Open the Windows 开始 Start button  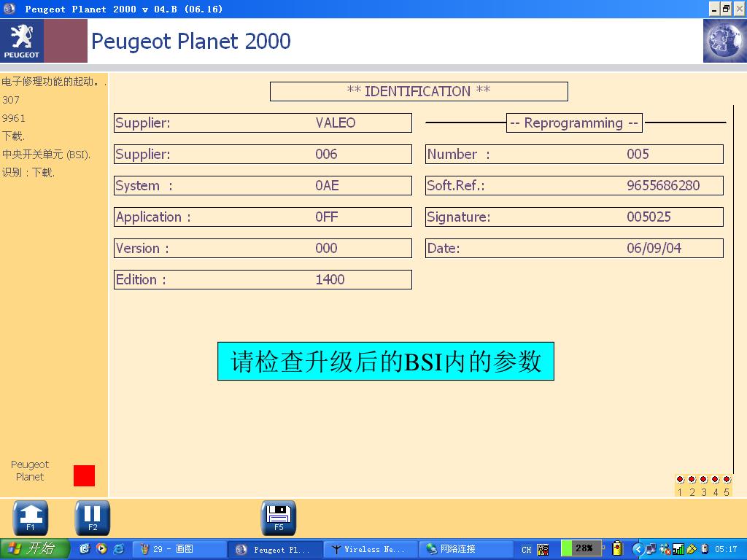(x=34, y=549)
